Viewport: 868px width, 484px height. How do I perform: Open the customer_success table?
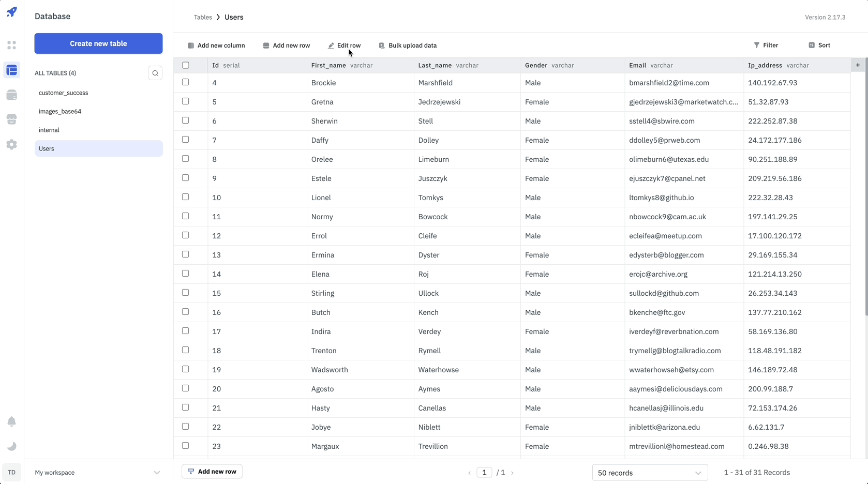click(x=64, y=93)
